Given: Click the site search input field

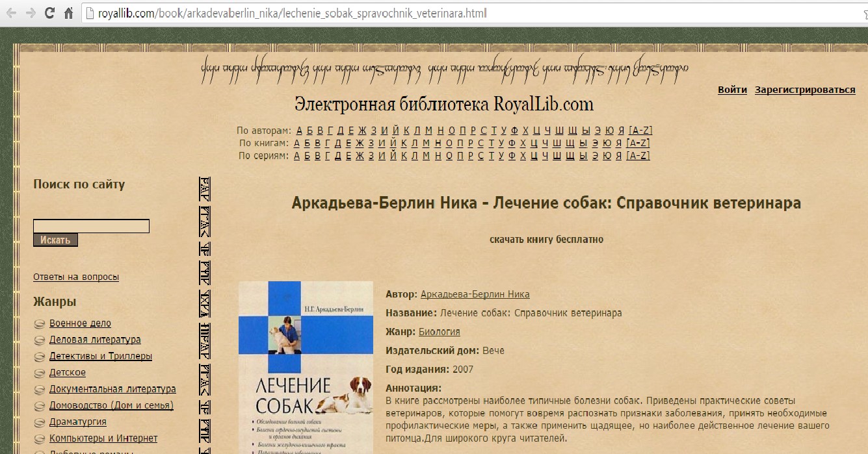Looking at the screenshot, I should click(x=91, y=226).
